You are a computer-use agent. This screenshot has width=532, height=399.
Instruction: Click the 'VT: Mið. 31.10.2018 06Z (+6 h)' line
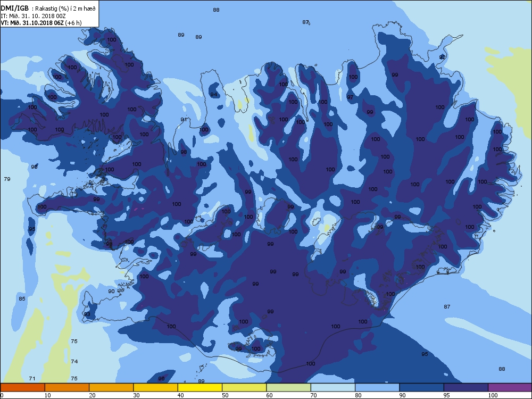point(41,23)
